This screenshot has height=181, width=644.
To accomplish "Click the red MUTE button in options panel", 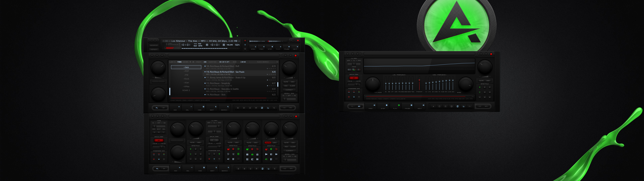I will click(268, 143).
